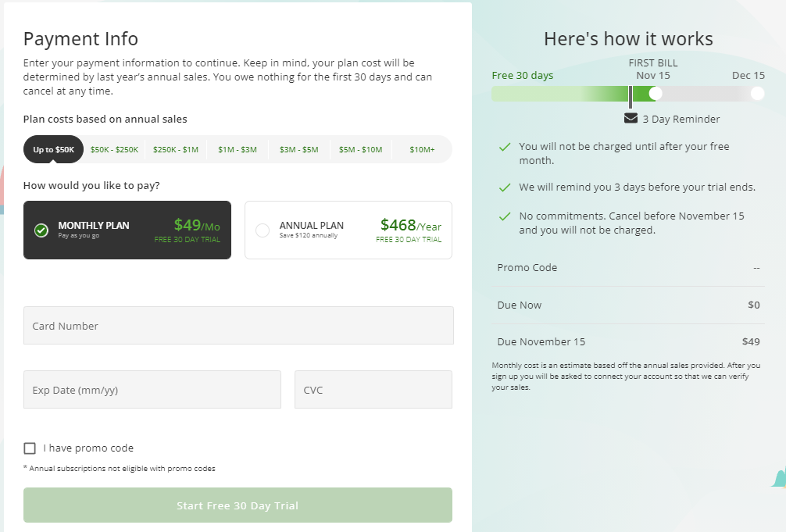Click the Card Number input field
The width and height of the screenshot is (786, 532).
(x=238, y=325)
